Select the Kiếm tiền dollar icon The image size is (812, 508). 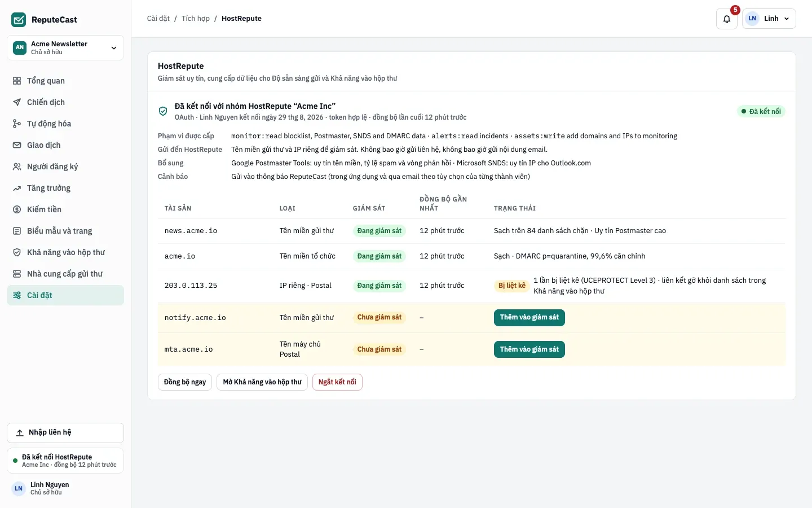(x=17, y=209)
